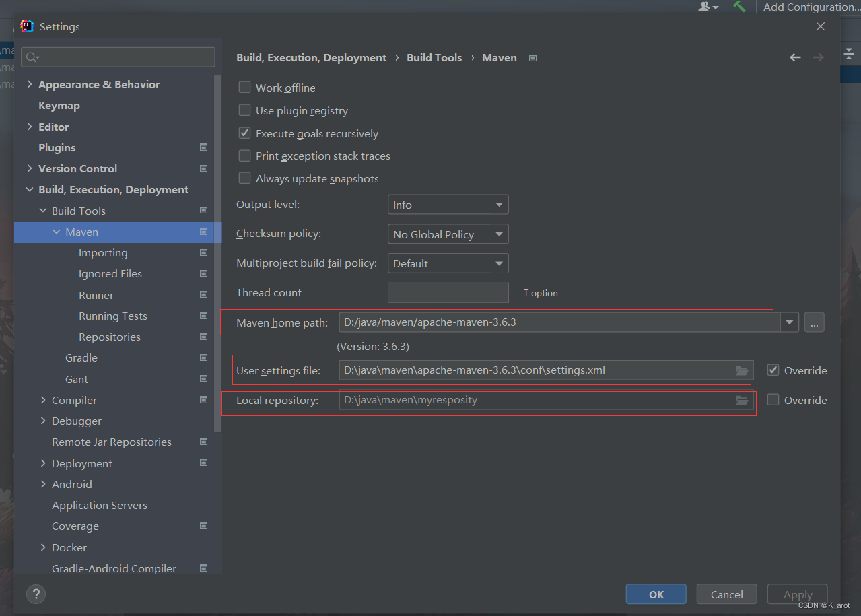The width and height of the screenshot is (861, 616).
Task: Click the folder icon in User settings file
Action: [x=742, y=370]
